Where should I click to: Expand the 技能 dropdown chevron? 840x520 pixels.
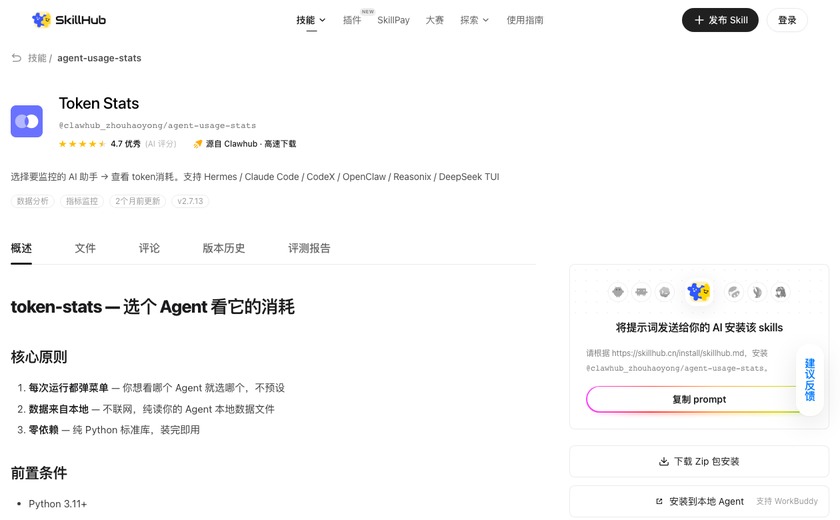322,20
